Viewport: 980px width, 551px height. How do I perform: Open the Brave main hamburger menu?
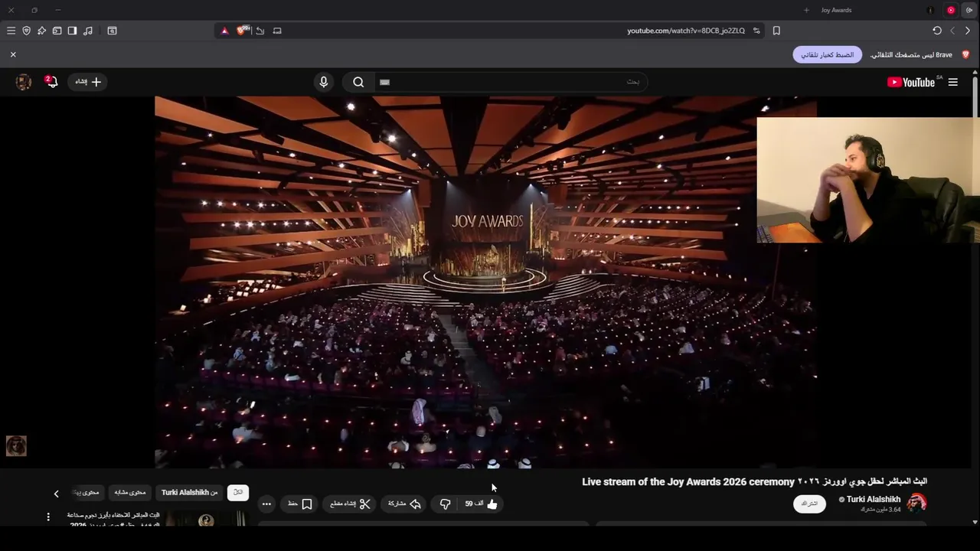click(x=11, y=31)
